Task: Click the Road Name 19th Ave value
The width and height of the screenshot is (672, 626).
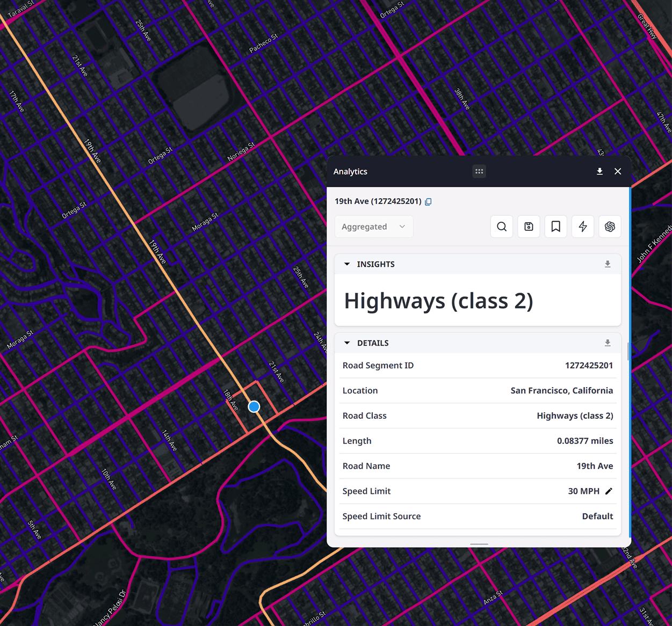Action: 595,466
